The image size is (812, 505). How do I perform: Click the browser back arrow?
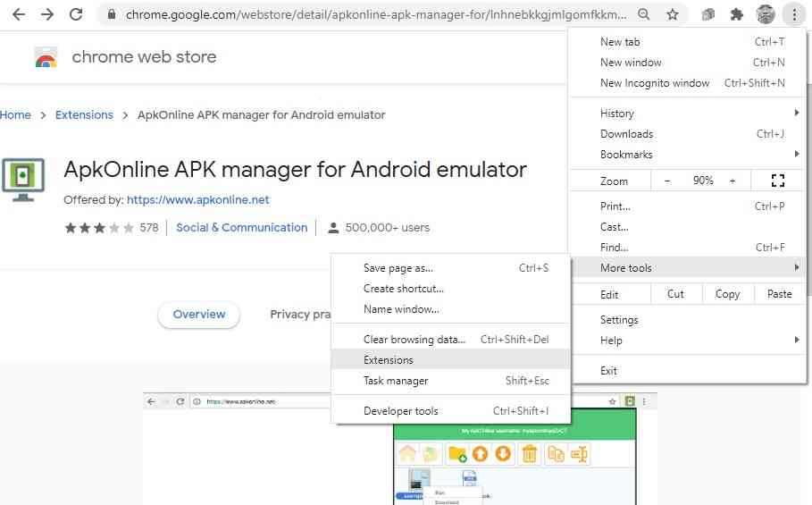coord(19,14)
